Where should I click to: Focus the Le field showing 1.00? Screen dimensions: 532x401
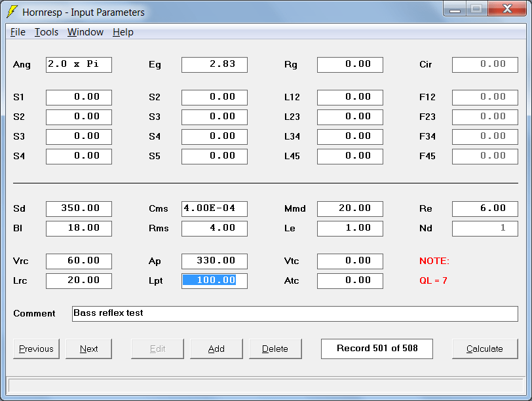click(350, 229)
